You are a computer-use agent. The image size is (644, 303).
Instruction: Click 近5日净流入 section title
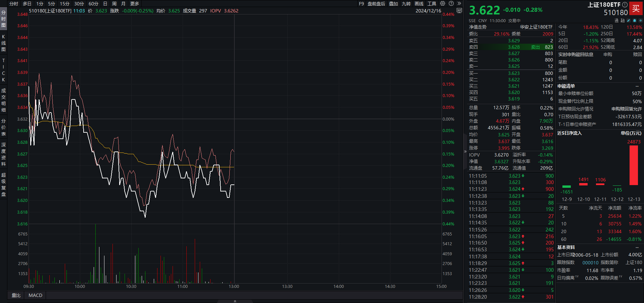[569, 133]
